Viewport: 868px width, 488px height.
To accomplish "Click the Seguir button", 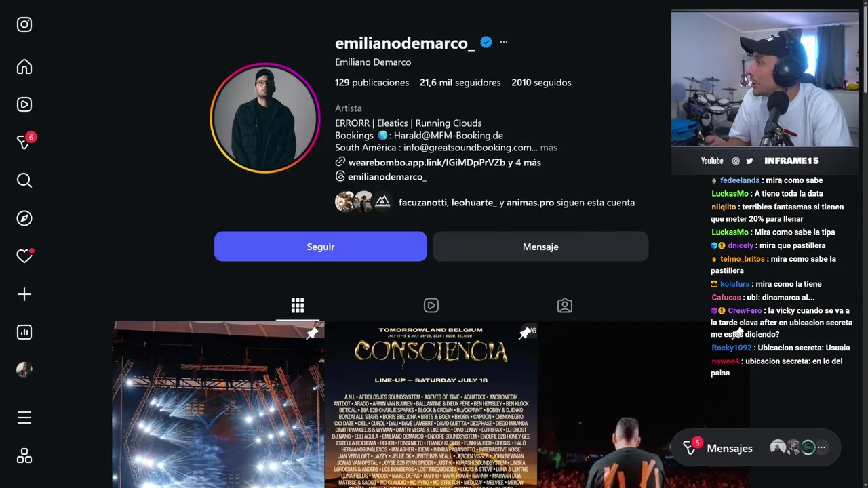I will [321, 247].
